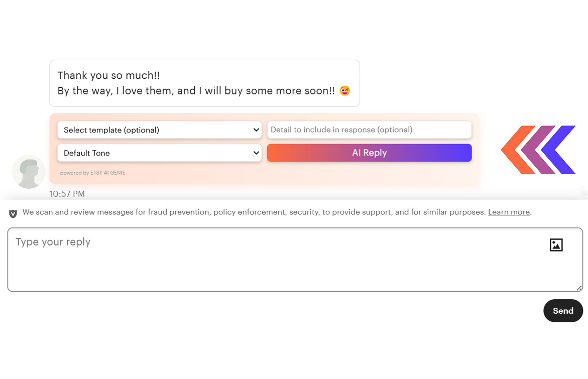Viewport: 588px width, 379px height.
Task: Click the image attachment icon in reply box
Action: [556, 245]
